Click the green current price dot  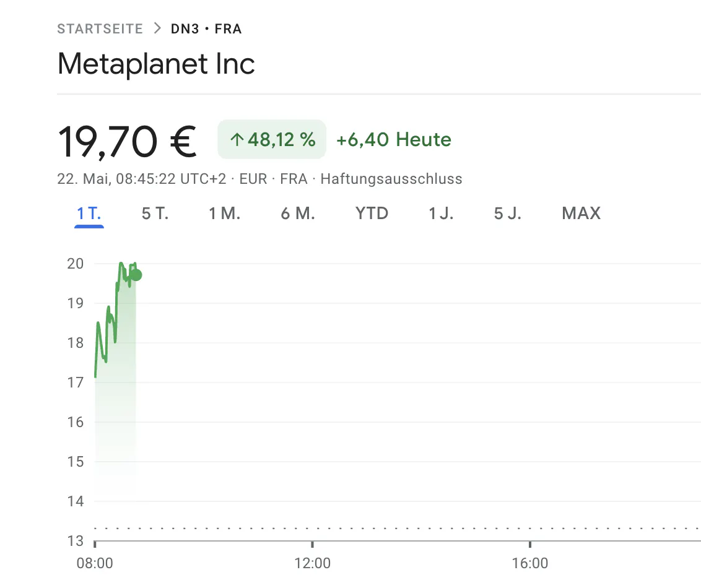[x=136, y=275]
